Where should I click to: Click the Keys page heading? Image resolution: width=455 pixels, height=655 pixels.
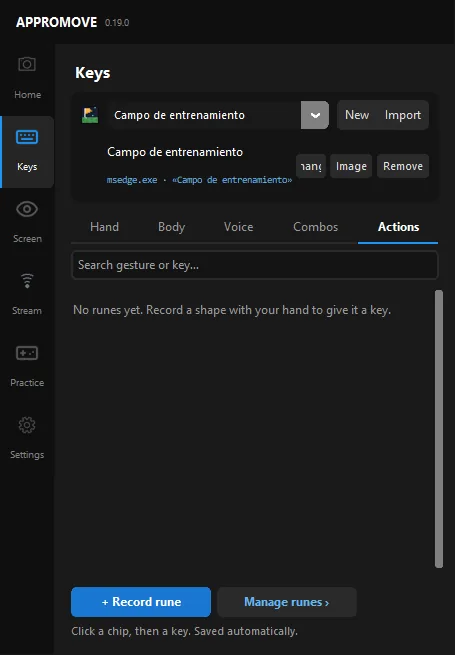tap(93, 73)
